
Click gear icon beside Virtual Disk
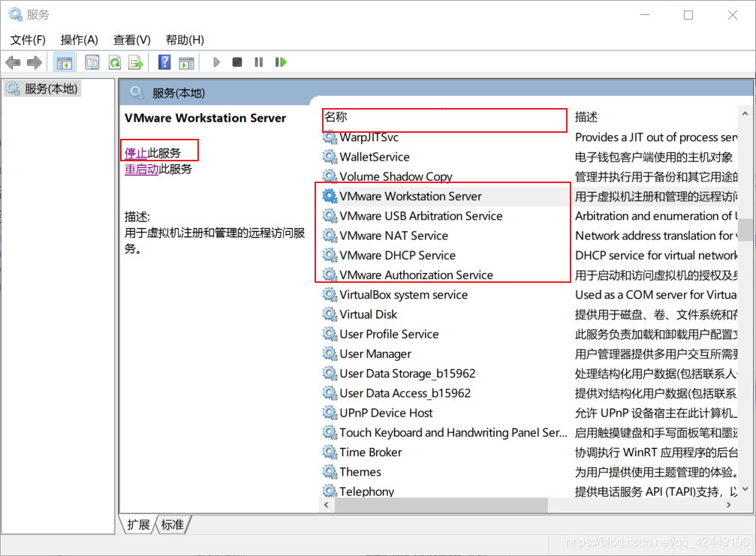click(x=330, y=314)
